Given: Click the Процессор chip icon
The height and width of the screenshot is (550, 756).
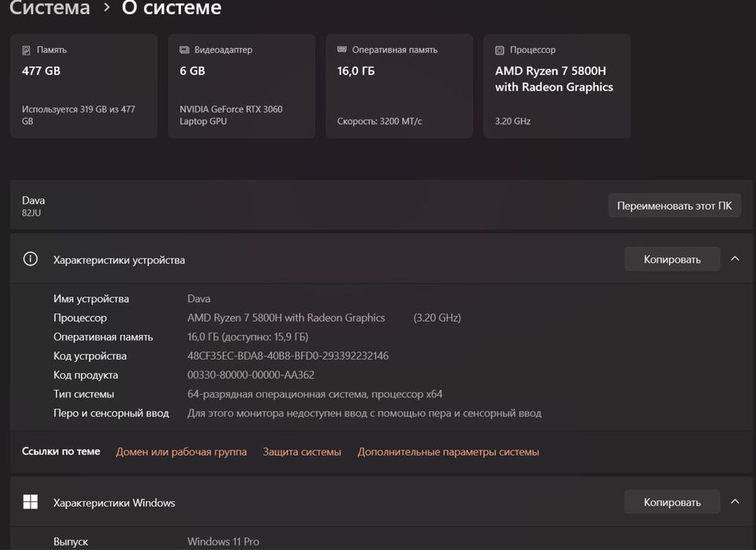Looking at the screenshot, I should pos(500,50).
